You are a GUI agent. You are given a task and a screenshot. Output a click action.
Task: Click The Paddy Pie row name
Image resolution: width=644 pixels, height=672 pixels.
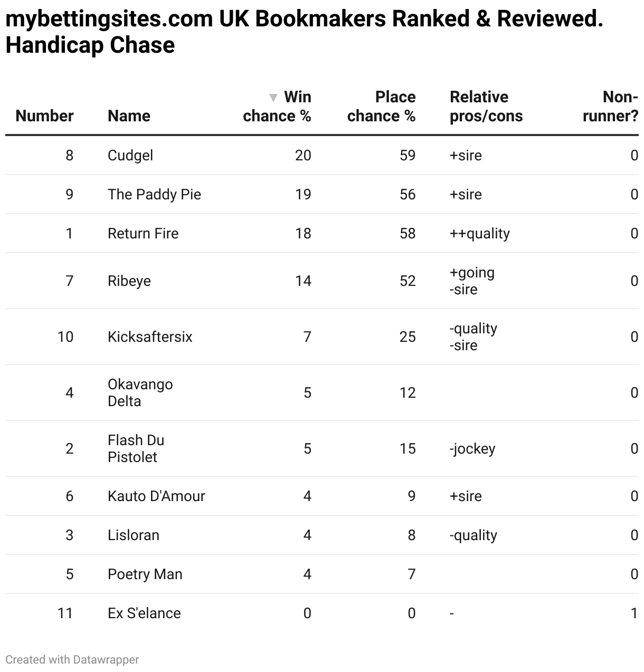pos(154,195)
